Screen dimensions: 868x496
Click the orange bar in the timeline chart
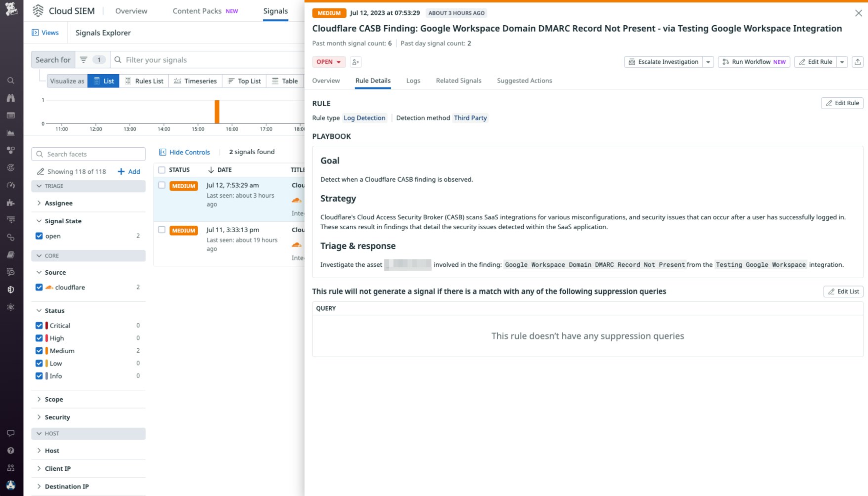coord(217,112)
